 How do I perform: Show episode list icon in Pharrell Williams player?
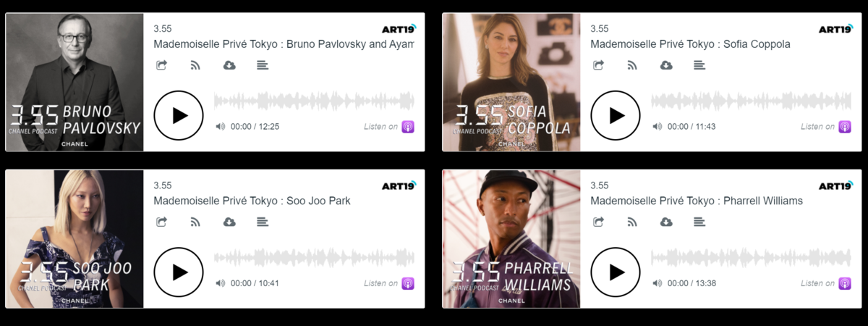[699, 222]
